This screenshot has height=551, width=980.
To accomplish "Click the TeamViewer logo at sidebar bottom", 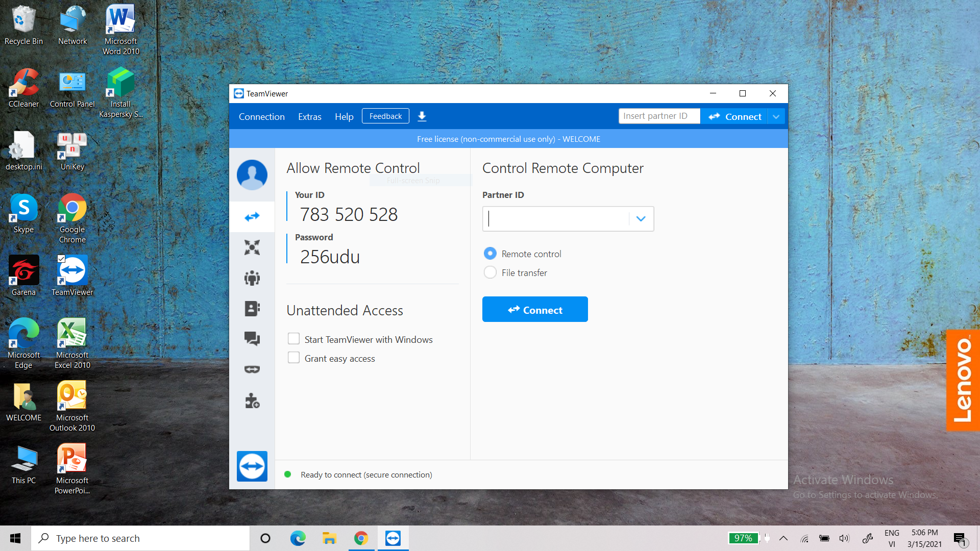I will (x=252, y=466).
